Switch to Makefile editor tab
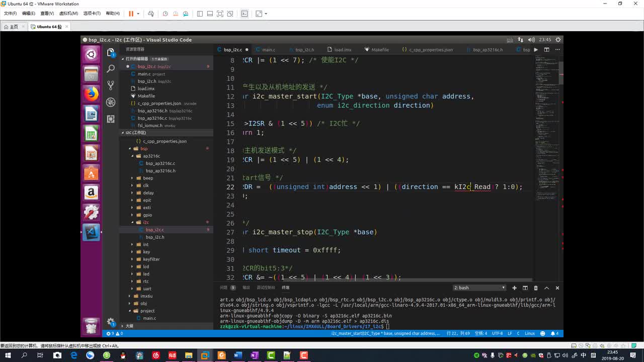The height and width of the screenshot is (362, 644). coord(380,50)
